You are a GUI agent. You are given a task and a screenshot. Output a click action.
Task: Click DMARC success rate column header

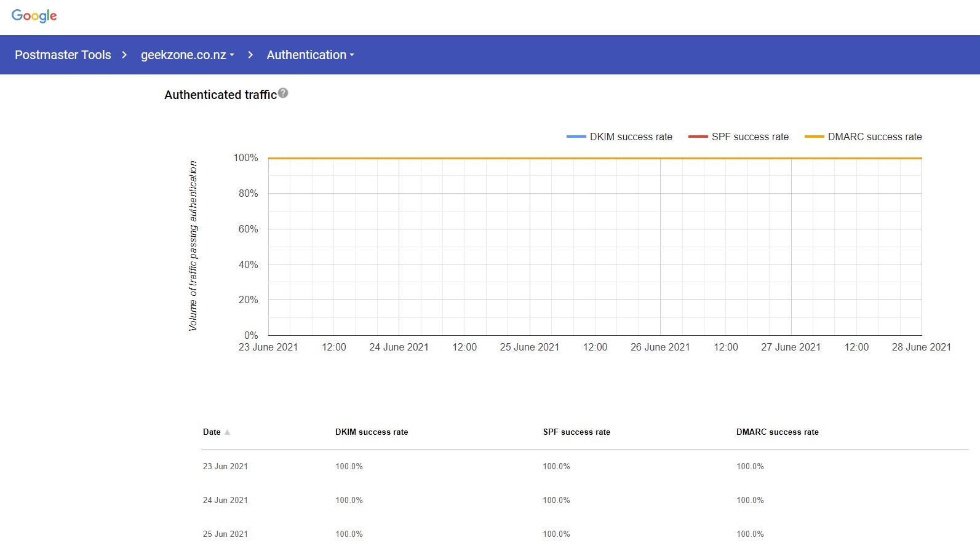tap(777, 432)
